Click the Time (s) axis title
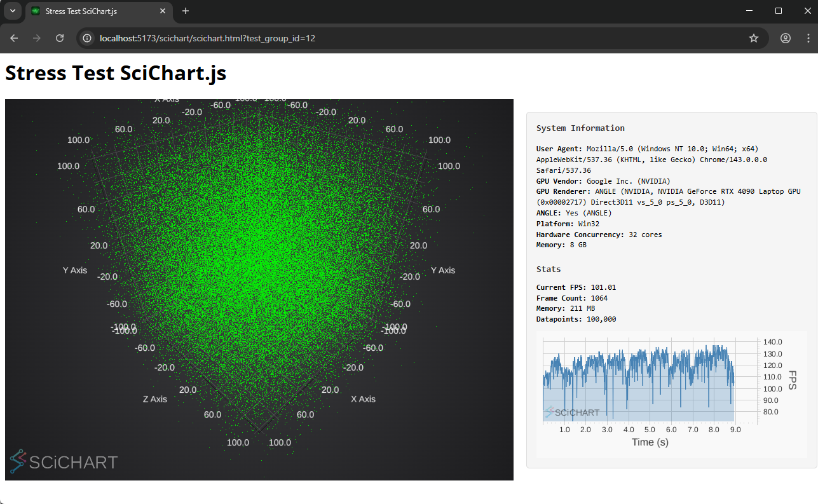The height and width of the screenshot is (504, 818). click(x=650, y=442)
